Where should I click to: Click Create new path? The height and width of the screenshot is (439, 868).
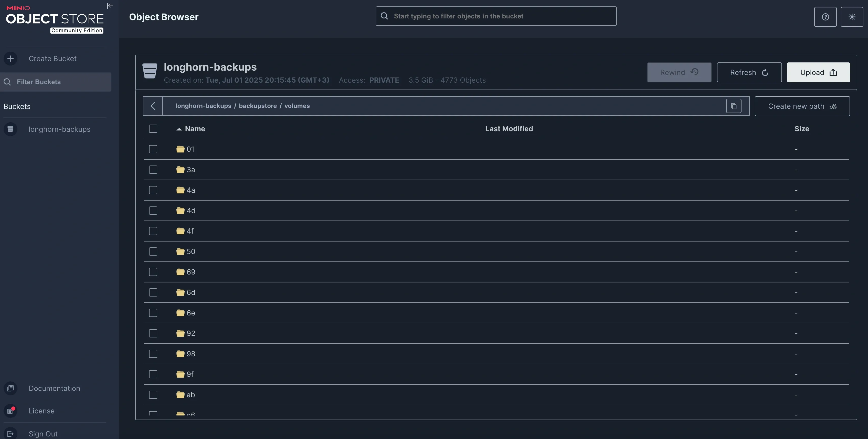pyautogui.click(x=802, y=106)
